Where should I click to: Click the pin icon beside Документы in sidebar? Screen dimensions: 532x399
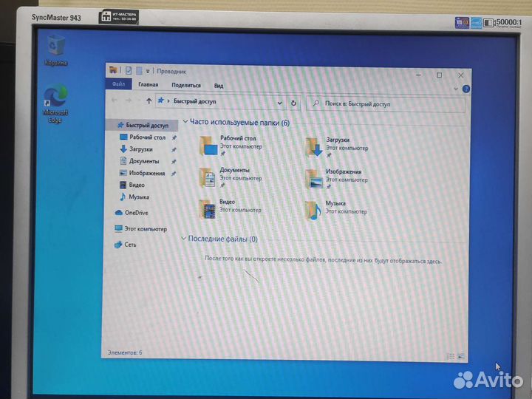(174, 162)
